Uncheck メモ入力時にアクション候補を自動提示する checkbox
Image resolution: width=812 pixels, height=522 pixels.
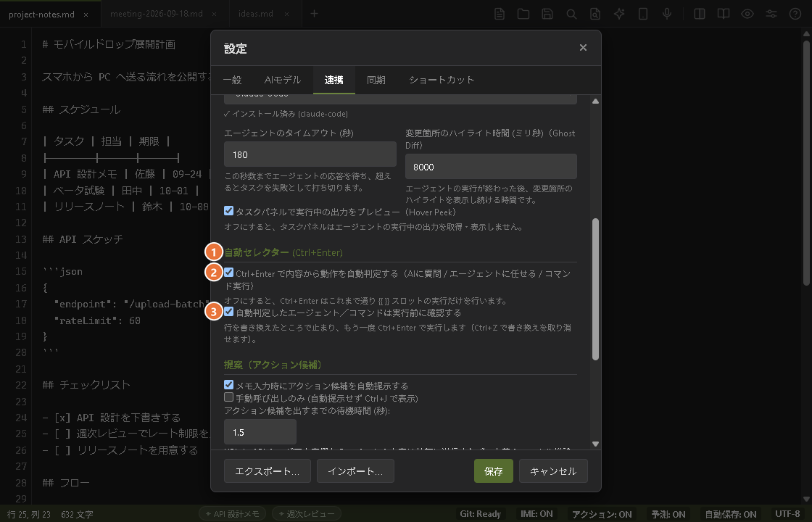point(228,384)
